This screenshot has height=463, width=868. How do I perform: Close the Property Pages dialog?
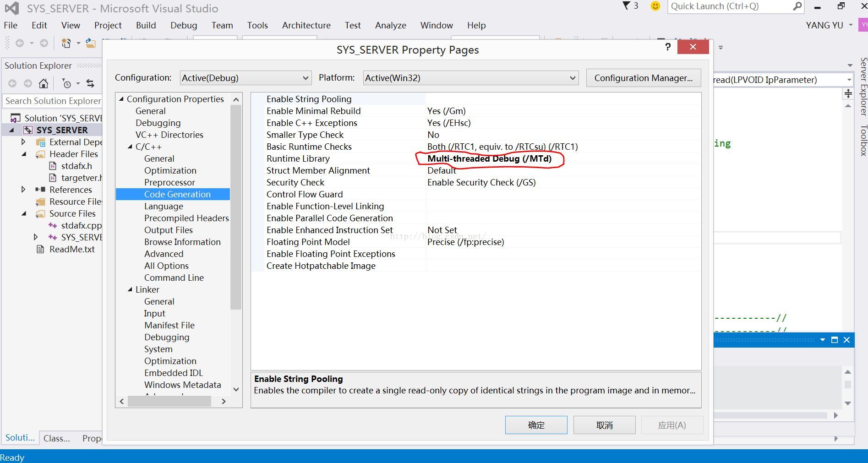click(693, 47)
